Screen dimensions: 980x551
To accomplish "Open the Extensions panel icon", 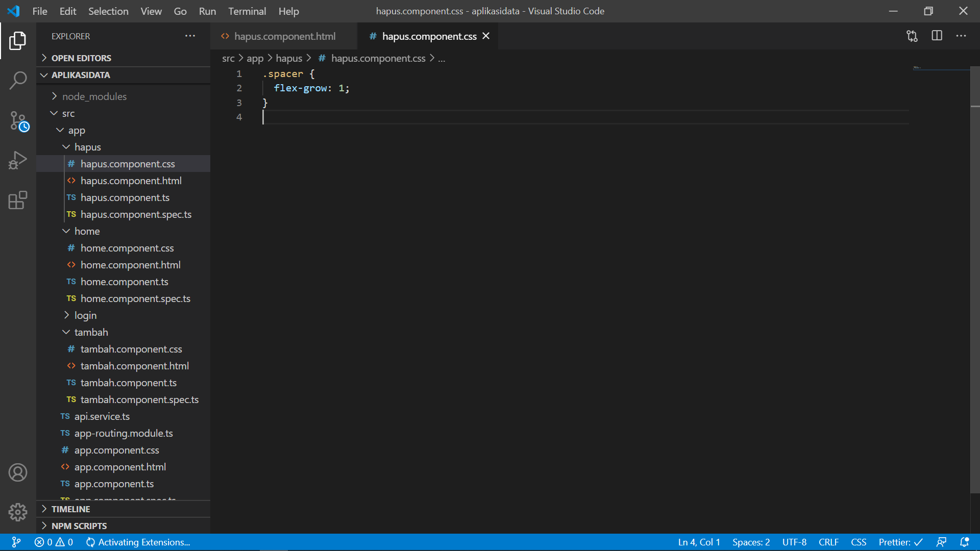I will (17, 200).
